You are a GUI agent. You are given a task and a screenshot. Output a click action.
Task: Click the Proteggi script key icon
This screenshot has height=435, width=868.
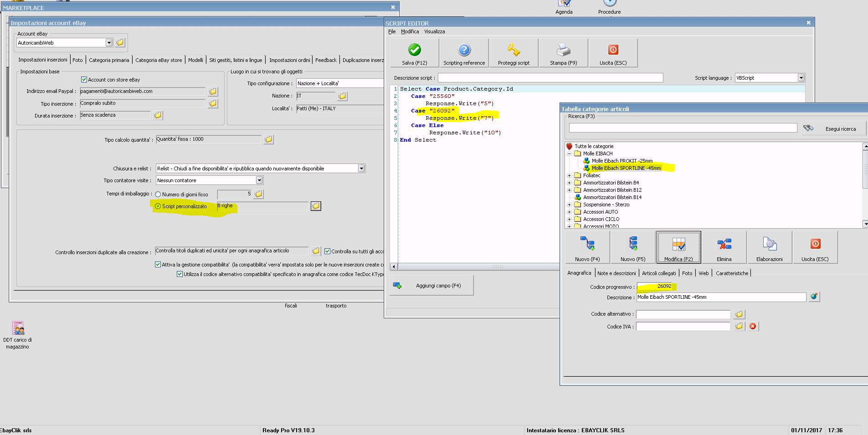point(514,50)
